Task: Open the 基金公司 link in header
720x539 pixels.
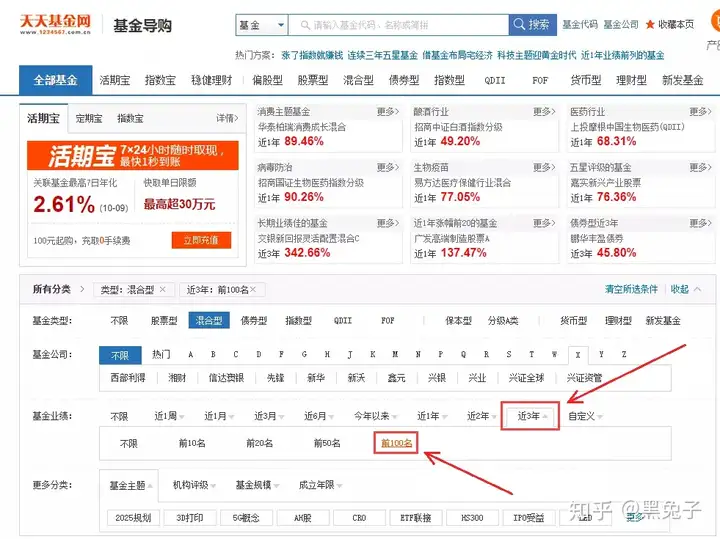Action: coord(621,25)
